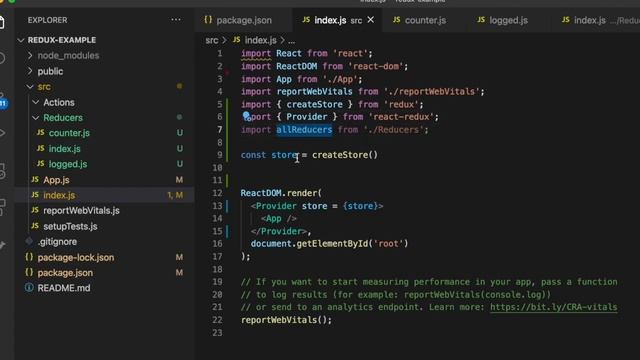640x360 pixels.
Task: Open logged.js in the explorer
Action: 68,164
